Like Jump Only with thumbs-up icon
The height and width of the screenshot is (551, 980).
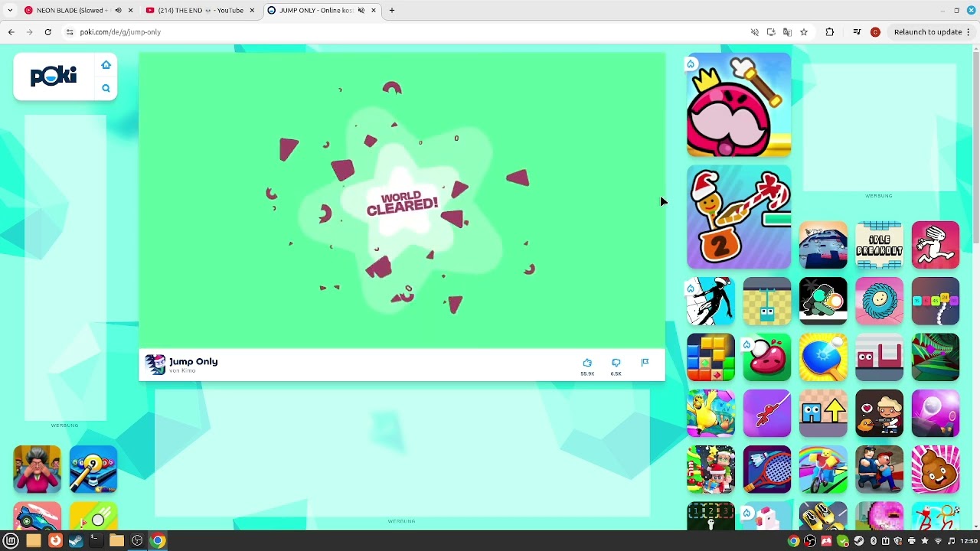(587, 363)
